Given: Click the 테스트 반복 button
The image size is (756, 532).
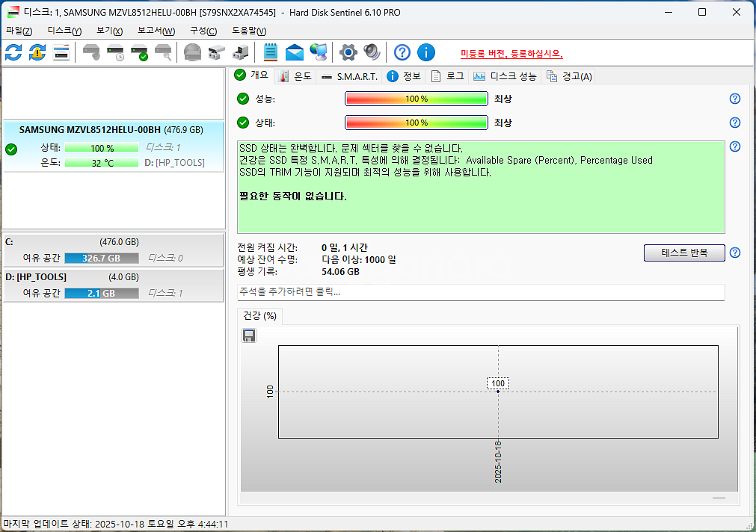Looking at the screenshot, I should 683,253.
